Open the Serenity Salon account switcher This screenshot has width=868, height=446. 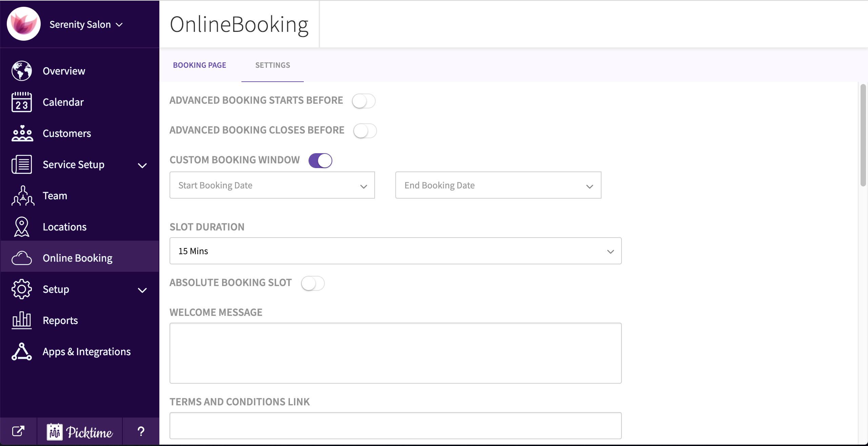85,24
